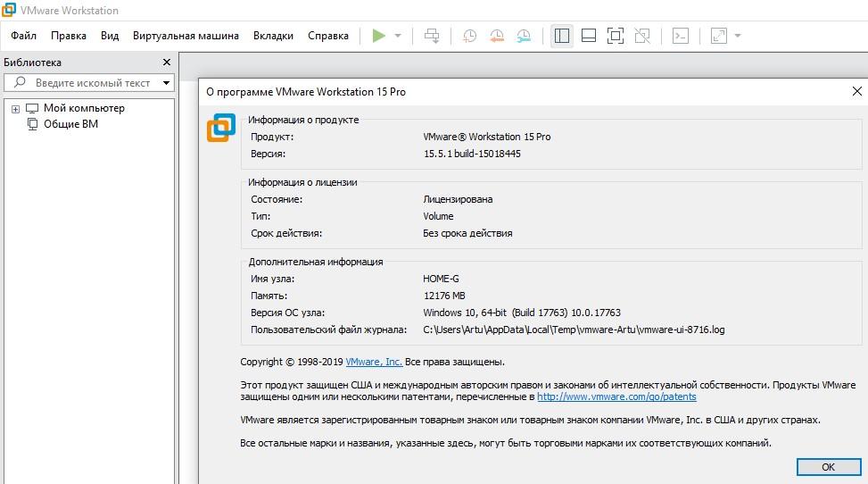Viewport: 868px width, 484px height.
Task: Open the Файл menu
Action: [x=23, y=36]
